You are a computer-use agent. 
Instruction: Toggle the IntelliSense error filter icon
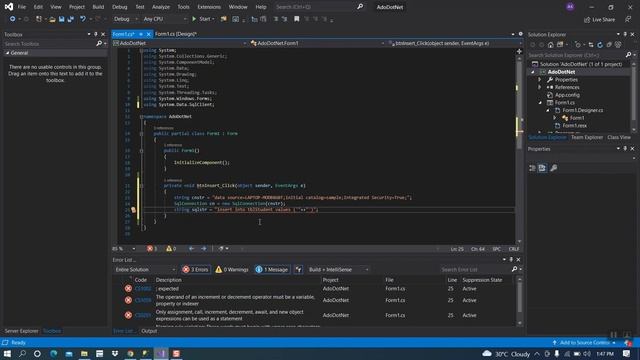tap(298, 269)
